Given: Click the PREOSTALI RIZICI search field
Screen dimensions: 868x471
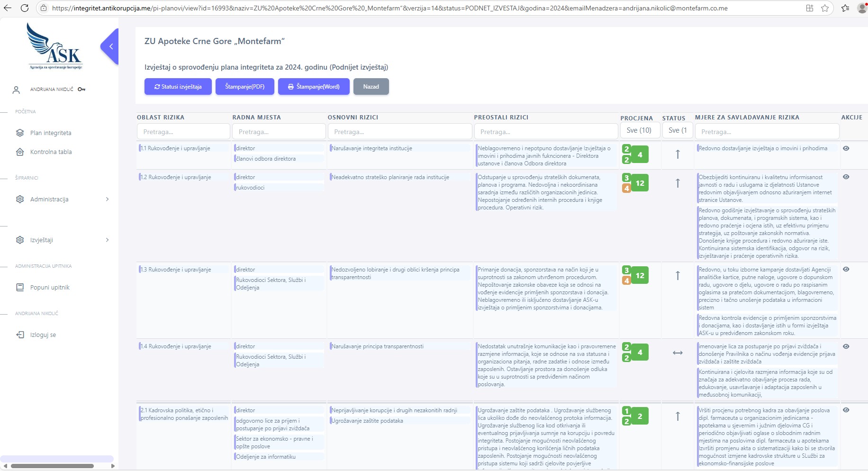Looking at the screenshot, I should pyautogui.click(x=546, y=131).
